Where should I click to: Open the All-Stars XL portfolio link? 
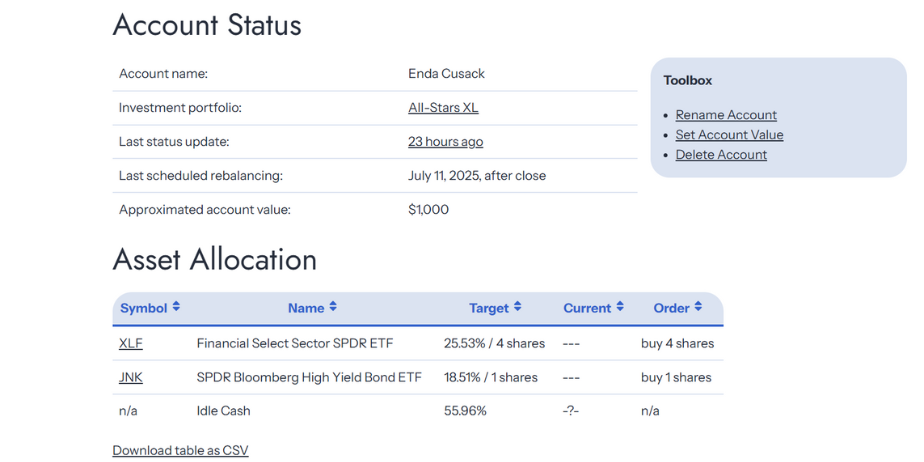point(443,108)
